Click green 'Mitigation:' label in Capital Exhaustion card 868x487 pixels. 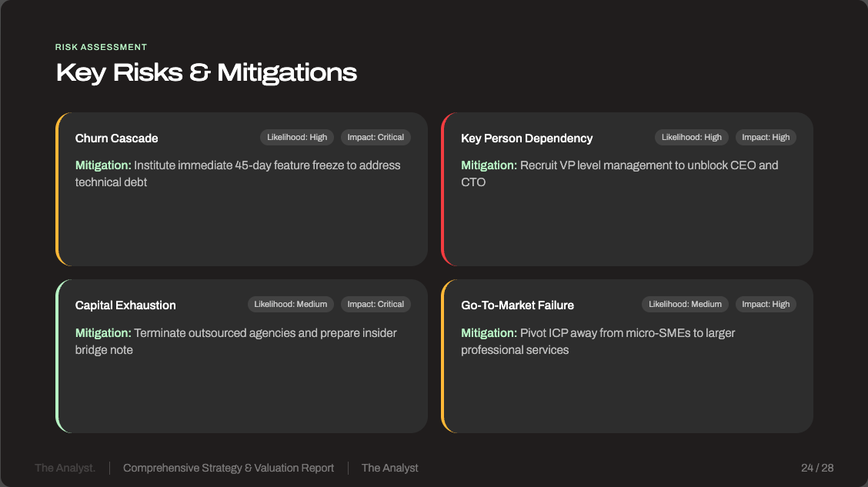pyautogui.click(x=103, y=333)
